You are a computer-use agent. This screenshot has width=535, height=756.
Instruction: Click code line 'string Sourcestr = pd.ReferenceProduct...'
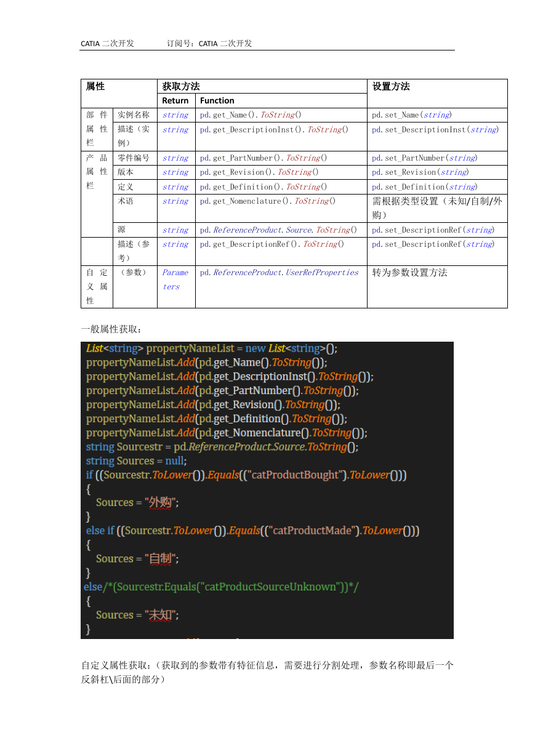click(x=222, y=448)
